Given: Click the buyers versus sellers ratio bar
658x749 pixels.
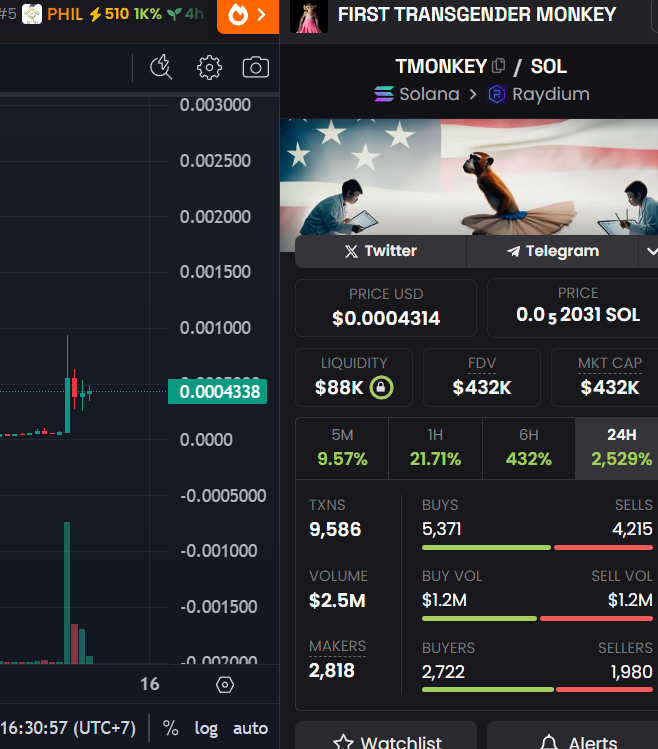Looking at the screenshot, I should [537, 690].
